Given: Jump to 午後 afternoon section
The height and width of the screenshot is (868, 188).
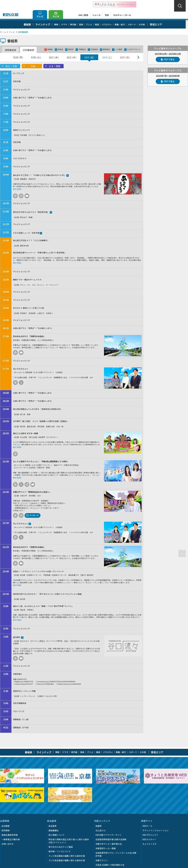Looking at the screenshot, I should 32,66.
